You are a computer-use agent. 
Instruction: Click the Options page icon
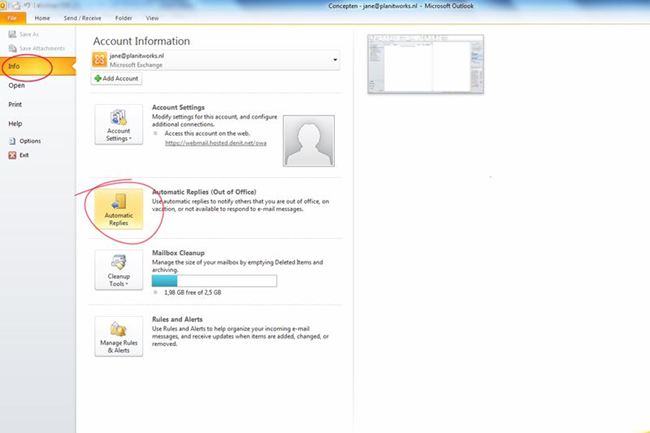[12, 141]
